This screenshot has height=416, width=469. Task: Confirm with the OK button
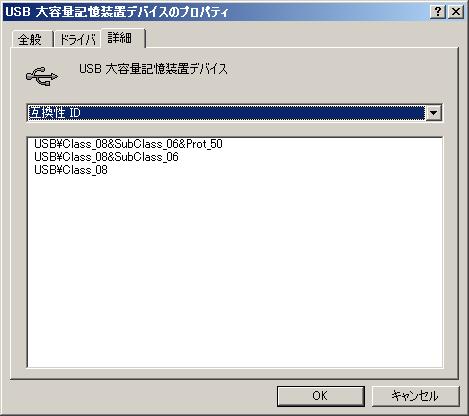(320, 396)
